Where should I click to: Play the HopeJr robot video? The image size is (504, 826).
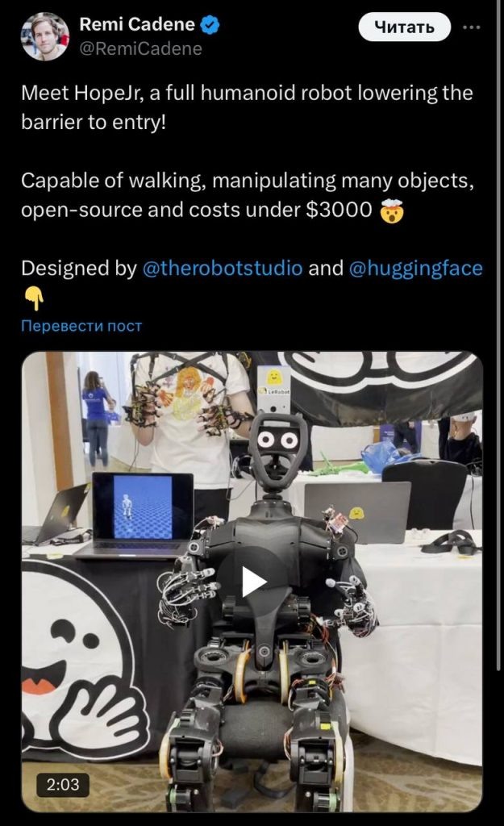[252, 582]
